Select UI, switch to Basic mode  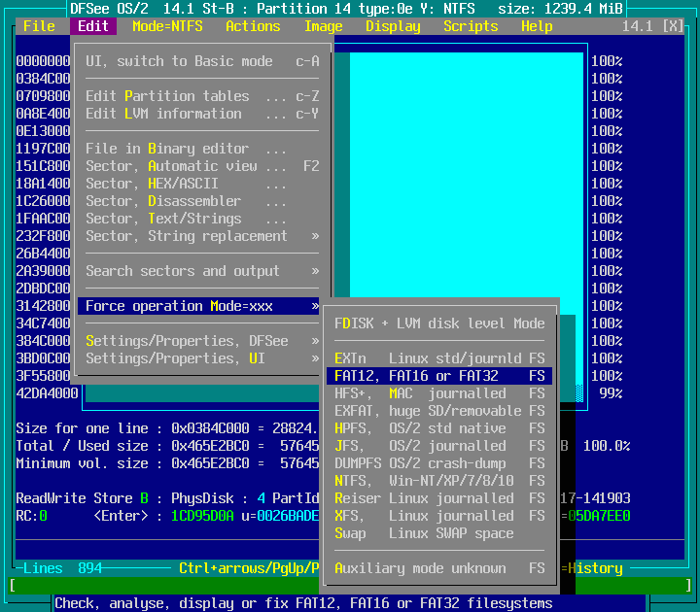(x=202, y=61)
